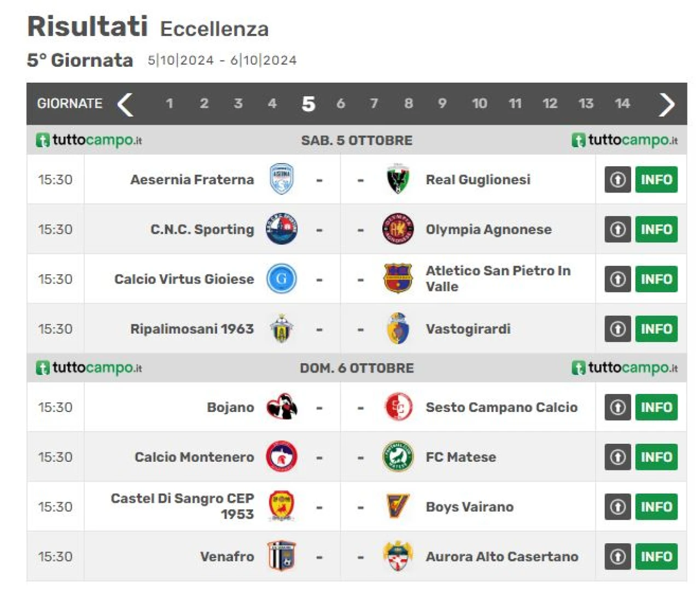Click the Aesernia Fraterna team crest

(x=282, y=179)
